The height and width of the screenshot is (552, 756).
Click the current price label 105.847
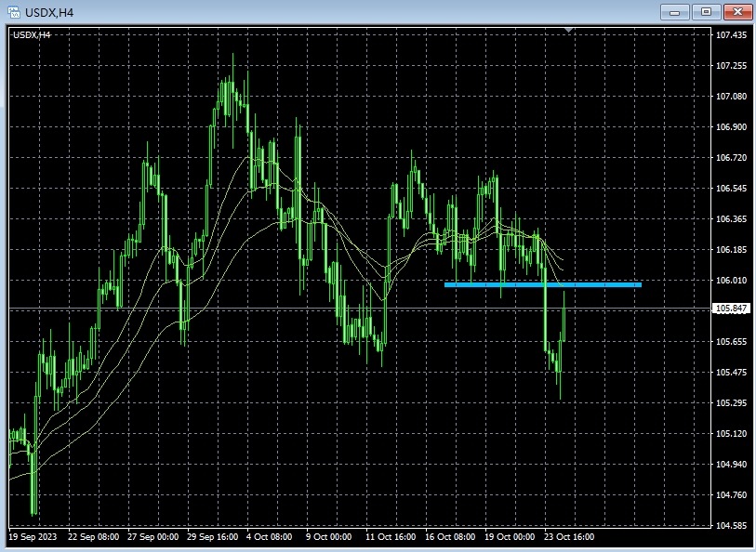pyautogui.click(x=732, y=309)
